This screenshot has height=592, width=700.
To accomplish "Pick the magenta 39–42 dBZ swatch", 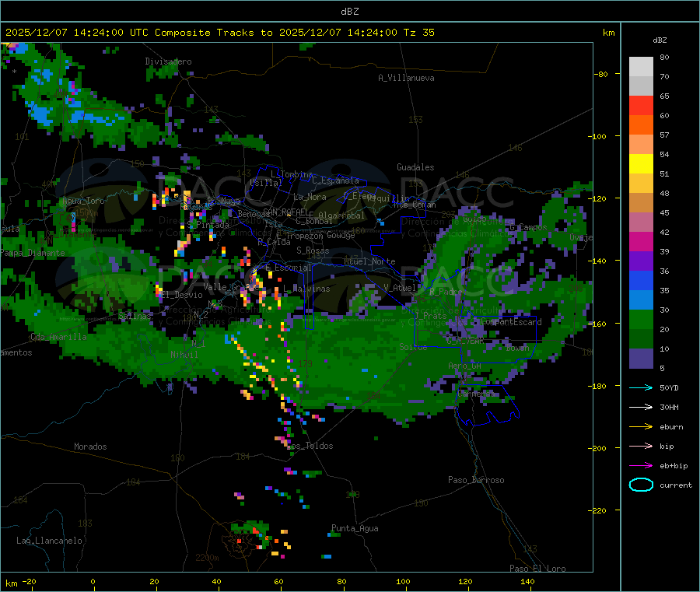I will click(x=641, y=242).
